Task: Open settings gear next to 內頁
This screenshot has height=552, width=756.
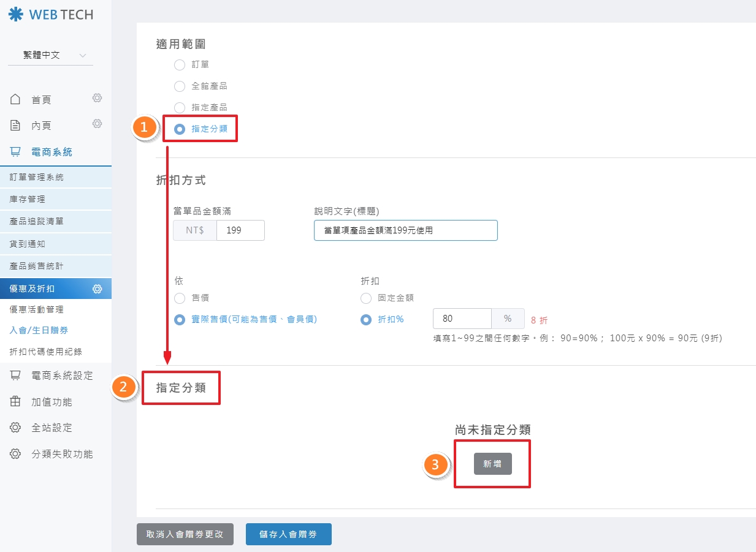Action: 97,124
